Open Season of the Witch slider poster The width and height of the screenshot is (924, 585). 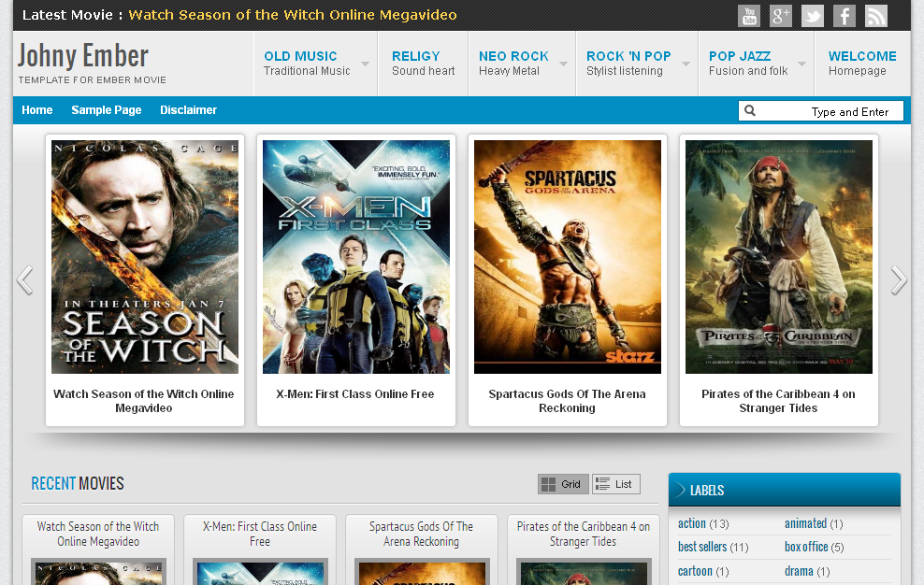[x=145, y=257]
